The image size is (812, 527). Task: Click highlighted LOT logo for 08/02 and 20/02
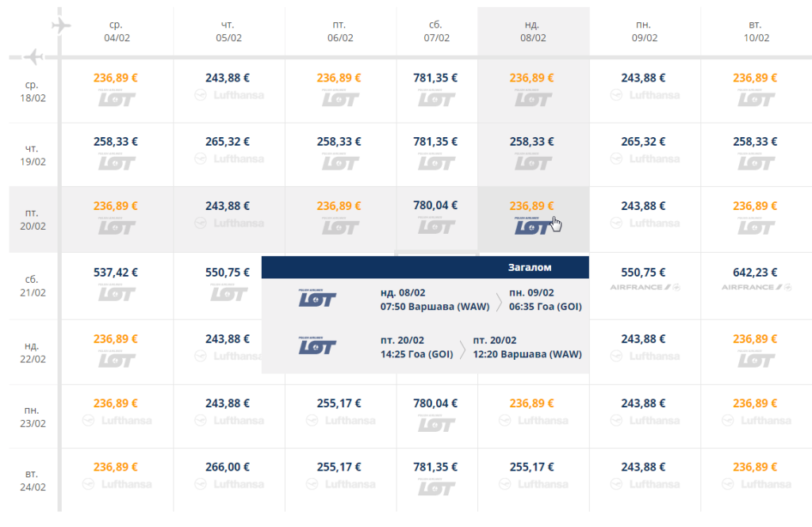click(533, 226)
